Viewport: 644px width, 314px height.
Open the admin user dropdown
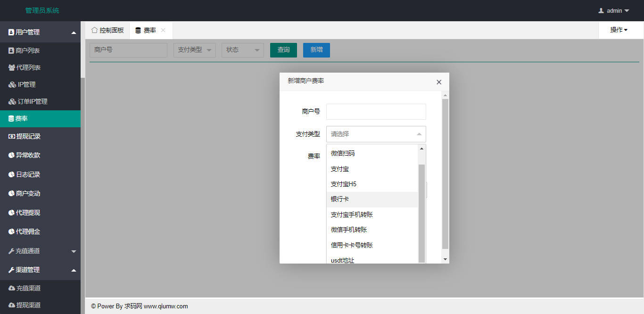click(x=614, y=10)
